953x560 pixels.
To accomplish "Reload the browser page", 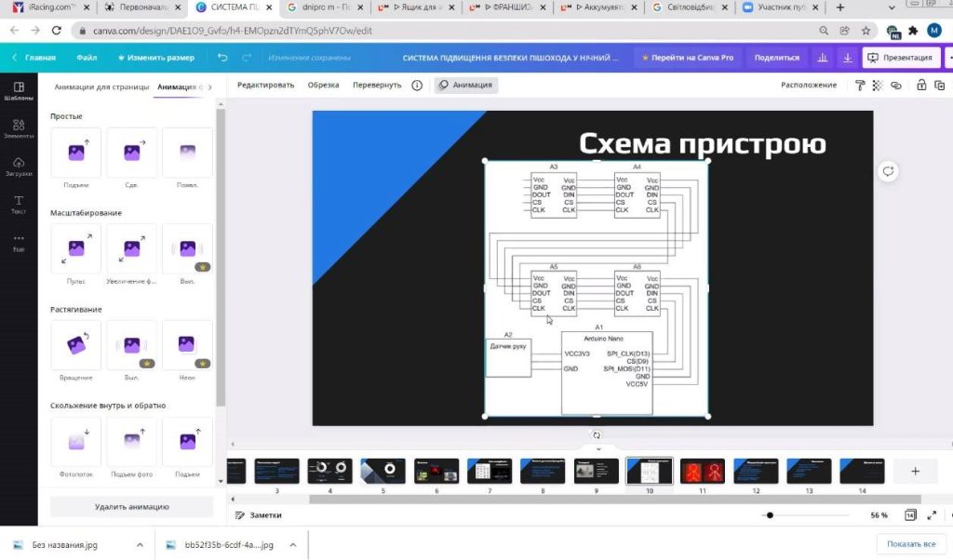I will [57, 31].
